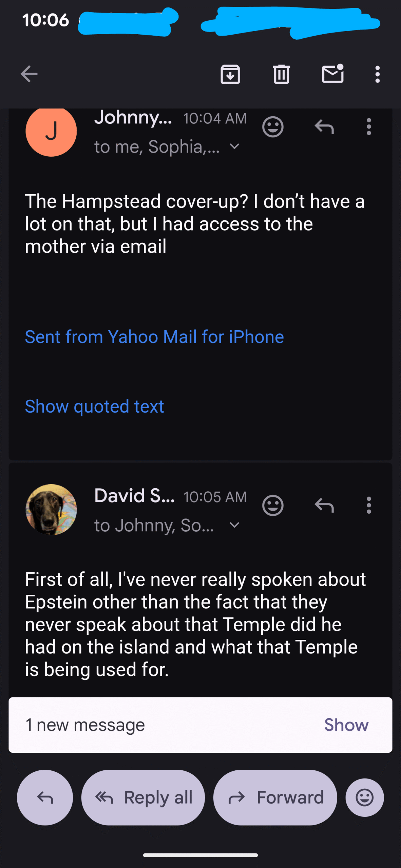Screen dimensions: 401x868
Task: Open Johnny's orange J avatar
Action: 51,131
